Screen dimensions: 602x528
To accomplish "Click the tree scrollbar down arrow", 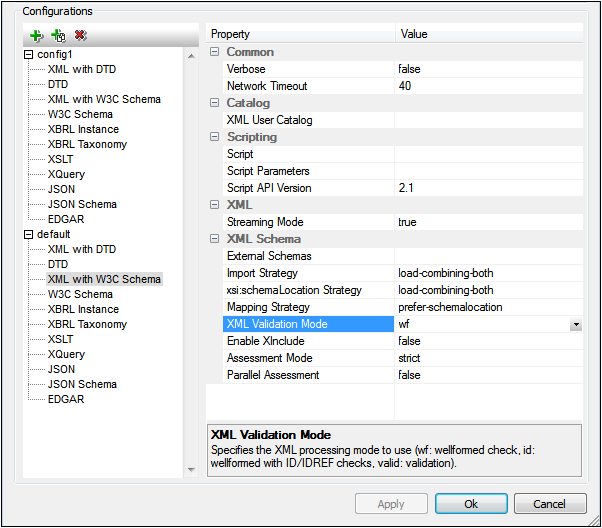I will tap(191, 470).
